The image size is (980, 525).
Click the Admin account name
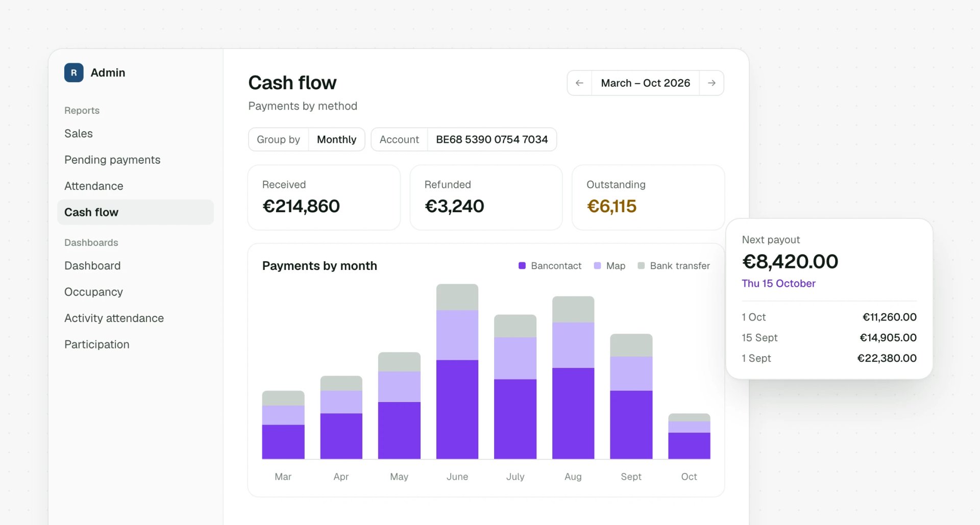pyautogui.click(x=108, y=72)
